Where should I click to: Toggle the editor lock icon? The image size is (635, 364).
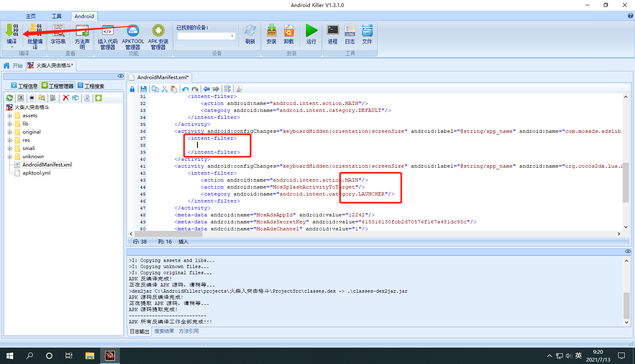[x=132, y=89]
